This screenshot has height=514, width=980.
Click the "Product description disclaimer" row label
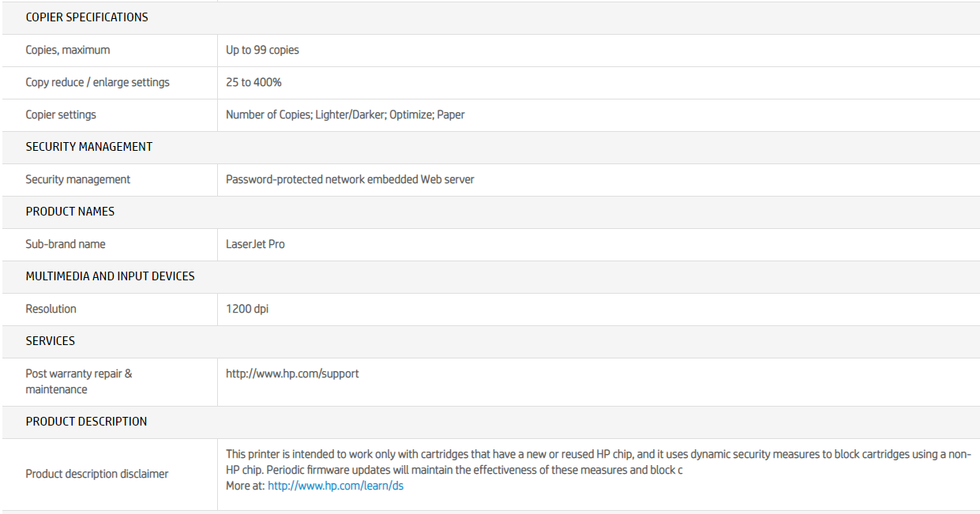(x=97, y=474)
